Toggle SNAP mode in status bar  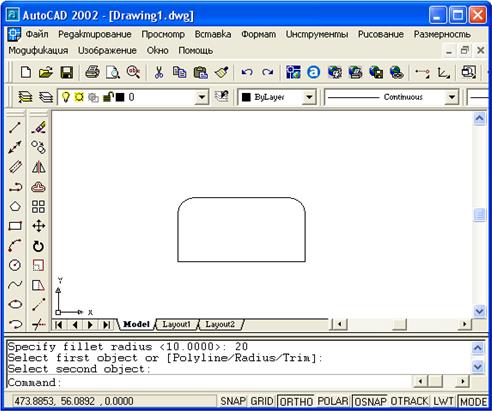233,401
